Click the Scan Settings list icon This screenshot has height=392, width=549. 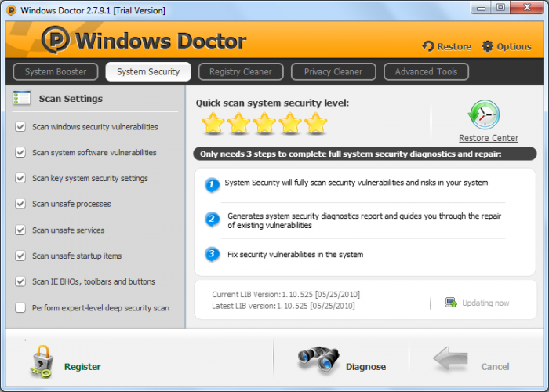(22, 98)
